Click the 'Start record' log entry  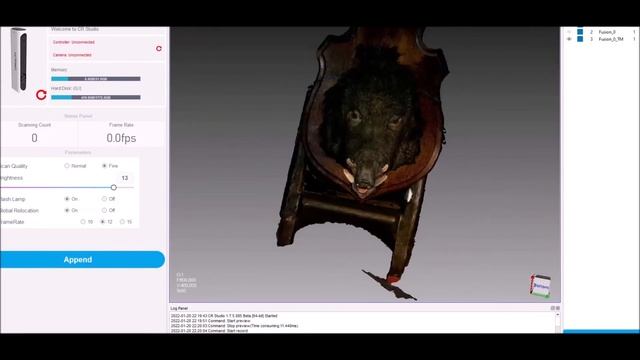tap(209, 331)
